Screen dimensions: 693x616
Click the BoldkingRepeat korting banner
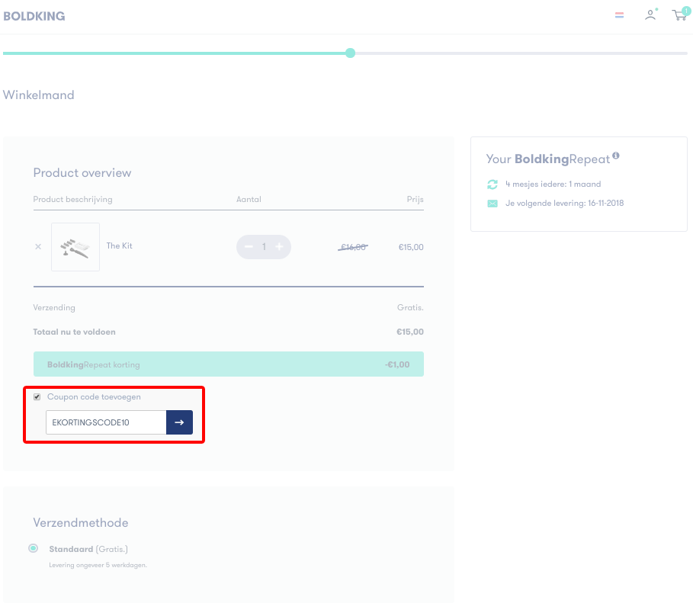click(x=229, y=364)
